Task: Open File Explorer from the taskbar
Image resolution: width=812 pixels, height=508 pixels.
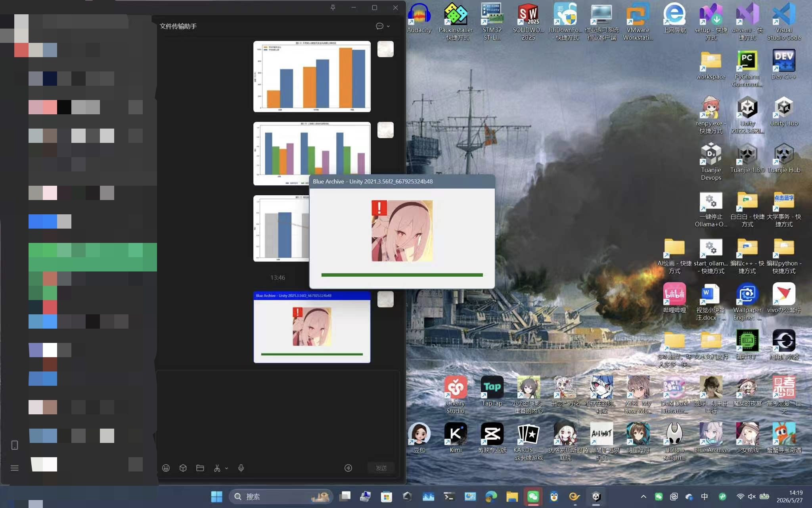Action: pos(512,496)
